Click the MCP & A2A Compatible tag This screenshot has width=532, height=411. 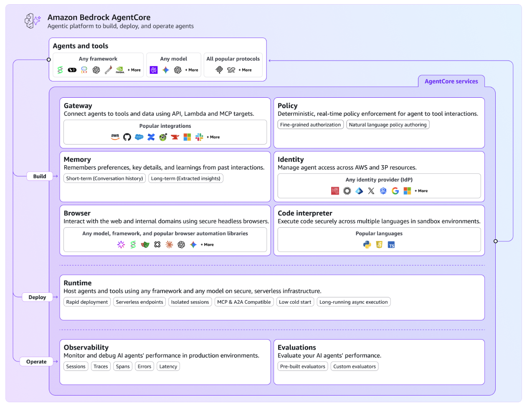coord(244,302)
